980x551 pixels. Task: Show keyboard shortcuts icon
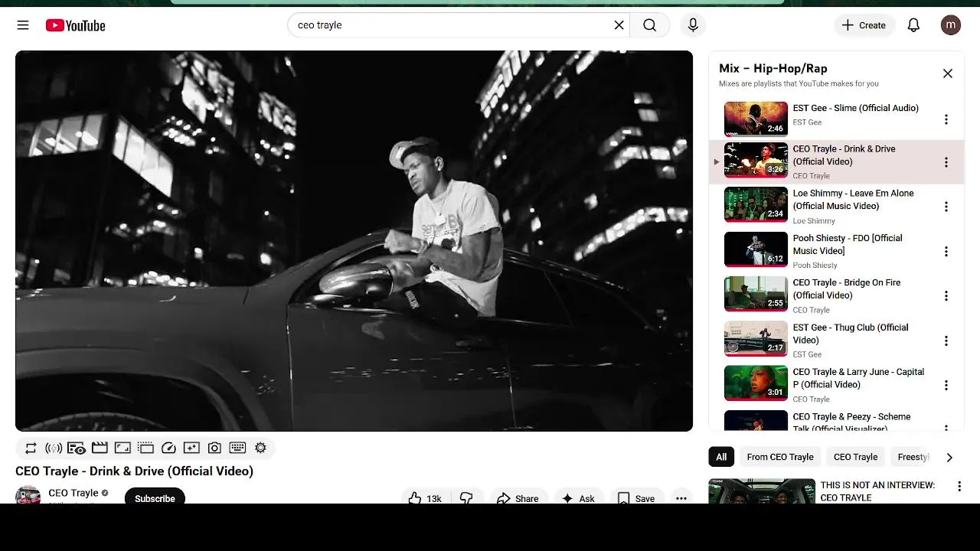click(x=237, y=448)
